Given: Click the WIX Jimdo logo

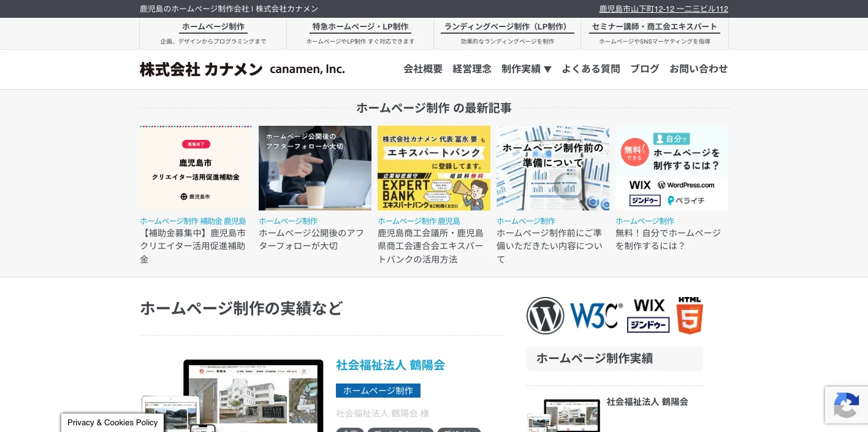Looking at the screenshot, I should coord(649,315).
